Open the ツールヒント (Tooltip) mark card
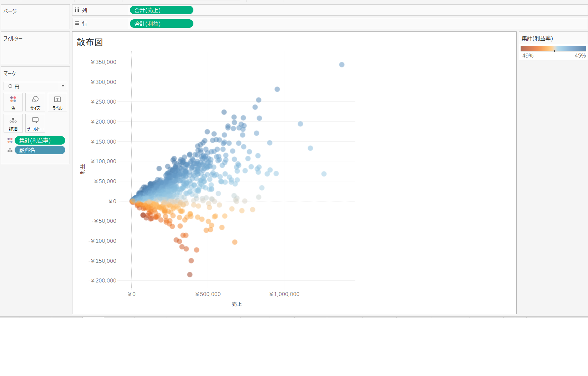The height and width of the screenshot is (376, 588). click(35, 123)
